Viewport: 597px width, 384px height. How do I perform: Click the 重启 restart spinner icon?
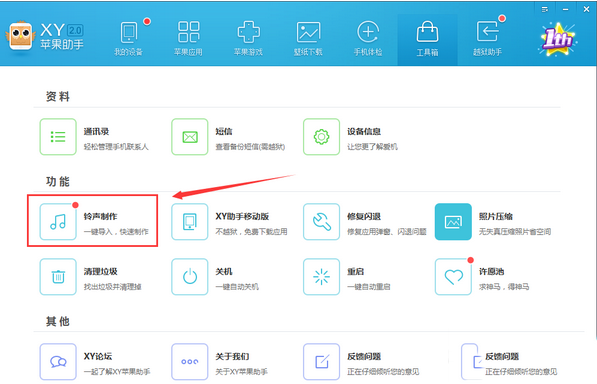coord(321,277)
